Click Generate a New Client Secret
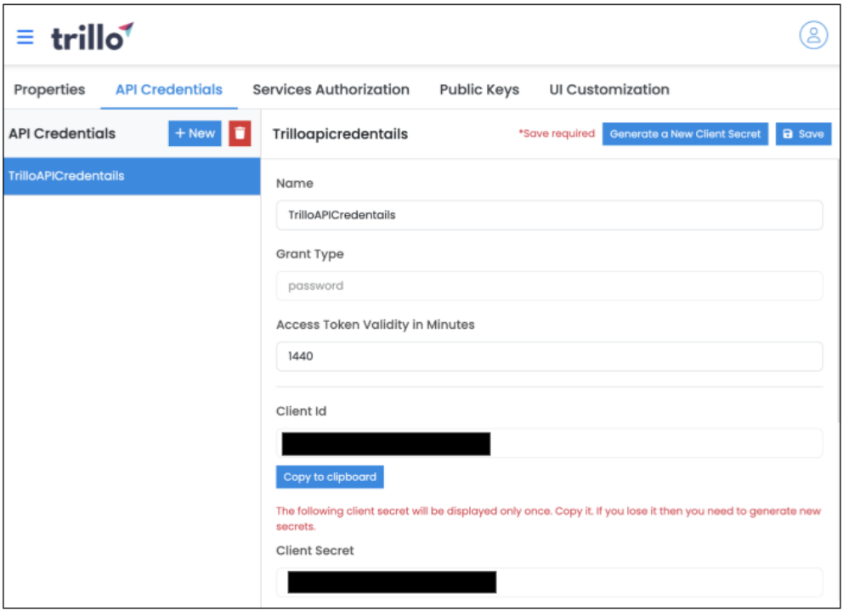This screenshot has height=616, width=843. pyautogui.click(x=685, y=134)
